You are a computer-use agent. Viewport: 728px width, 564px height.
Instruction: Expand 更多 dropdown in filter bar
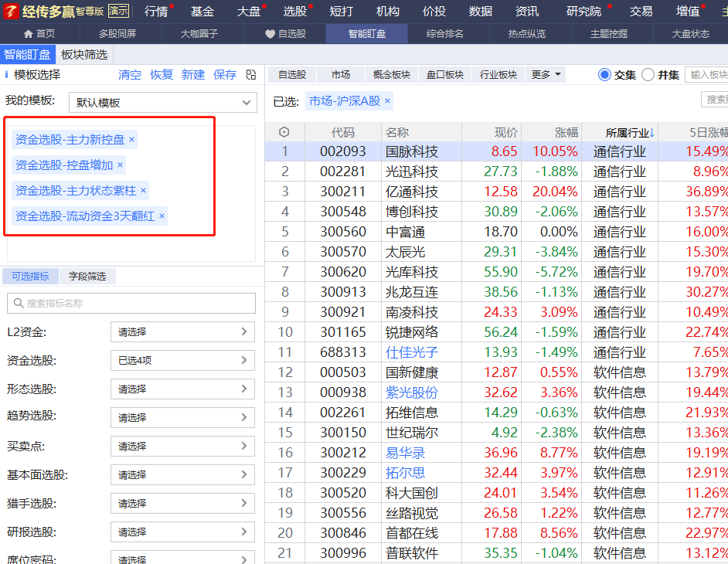pos(546,75)
